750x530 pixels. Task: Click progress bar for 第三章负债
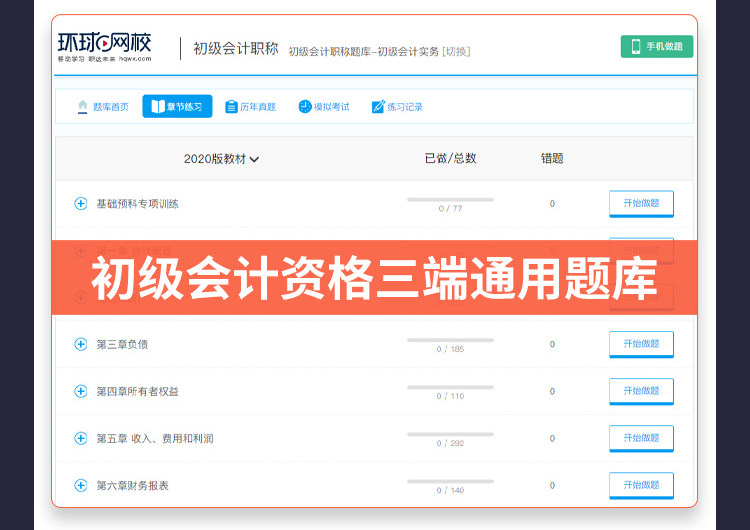[x=450, y=340]
